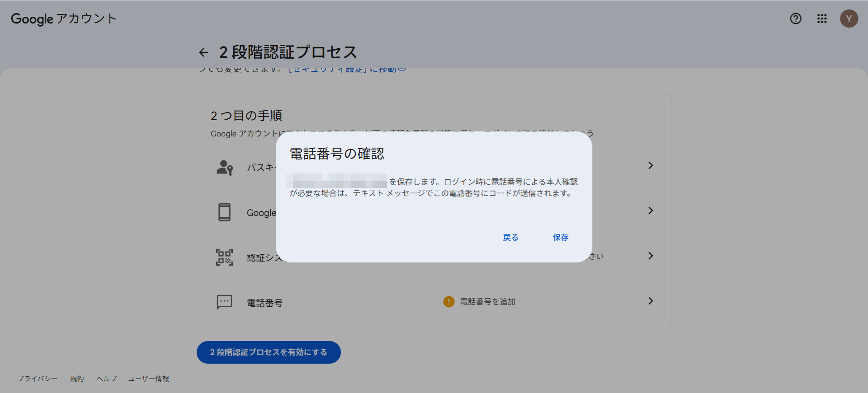Expand the Google prompt row chevron
The image size is (868, 393).
tap(650, 211)
